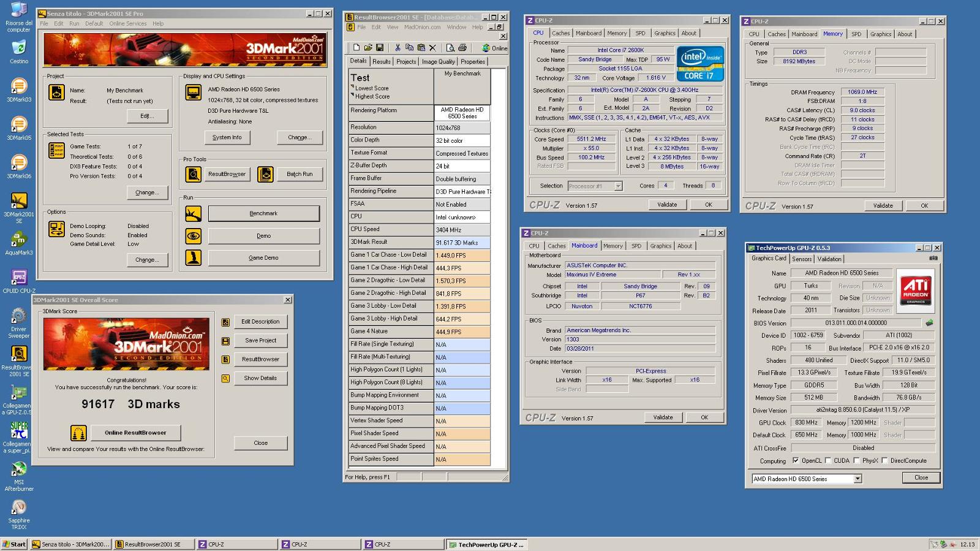Open Online Services menu in 3DMark2001
The height and width of the screenshot is (551, 980).
point(128,23)
